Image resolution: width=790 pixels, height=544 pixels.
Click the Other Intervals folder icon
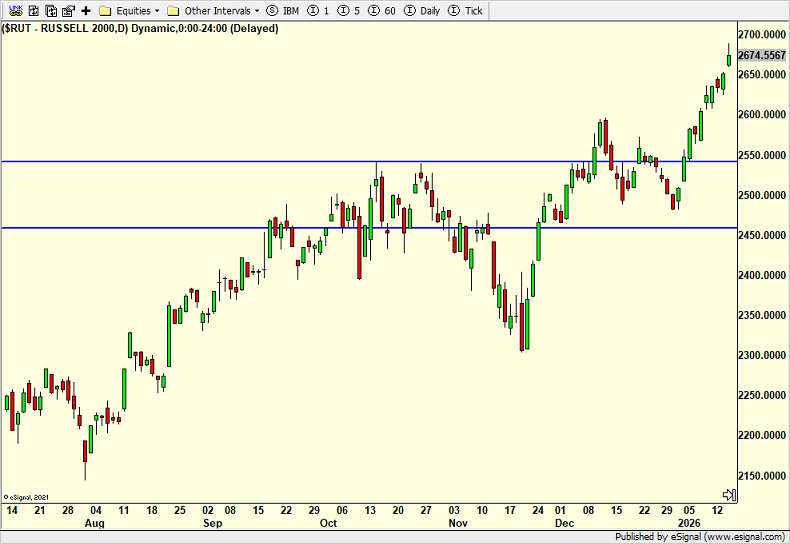[173, 10]
